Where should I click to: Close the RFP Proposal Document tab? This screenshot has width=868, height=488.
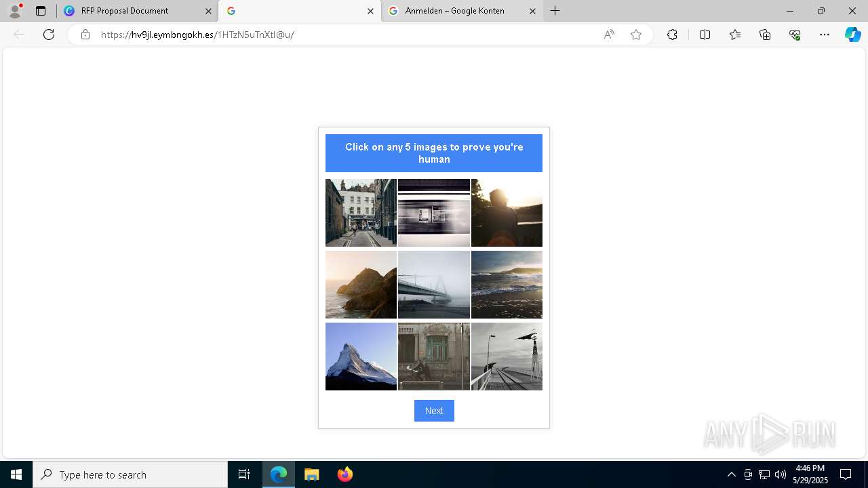click(x=208, y=11)
